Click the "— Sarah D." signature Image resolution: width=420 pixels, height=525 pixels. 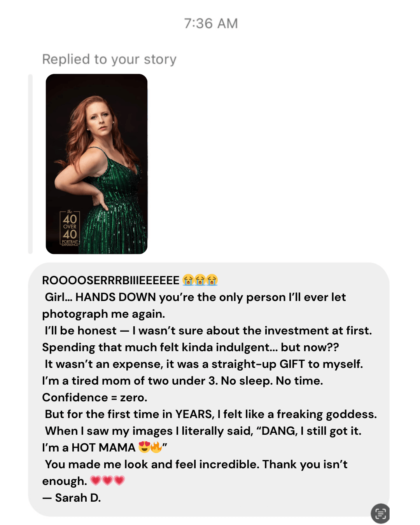coord(72,498)
